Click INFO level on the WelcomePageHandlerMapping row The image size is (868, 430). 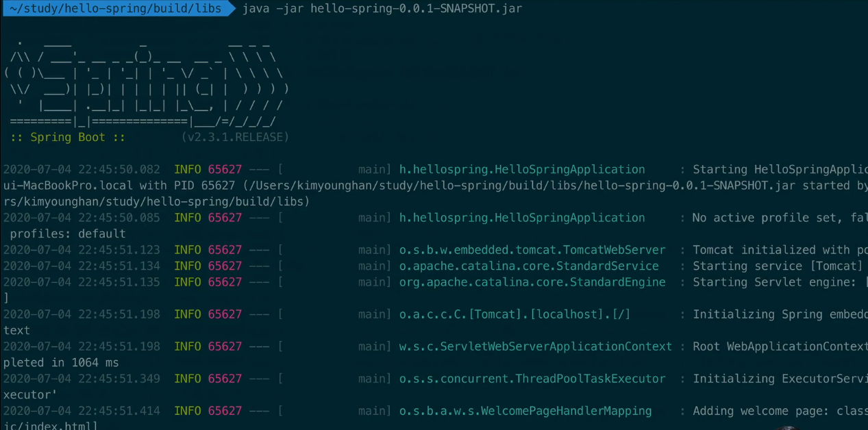point(188,411)
